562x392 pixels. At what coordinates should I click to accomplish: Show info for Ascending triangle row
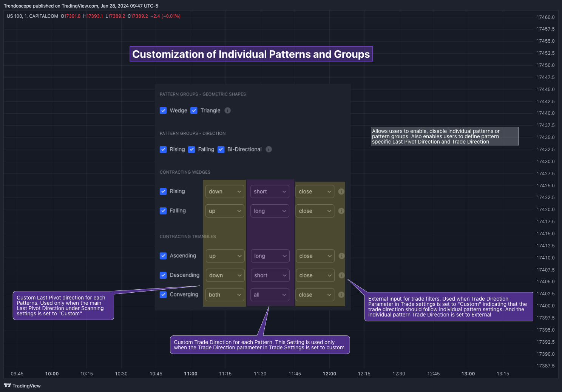(341, 256)
